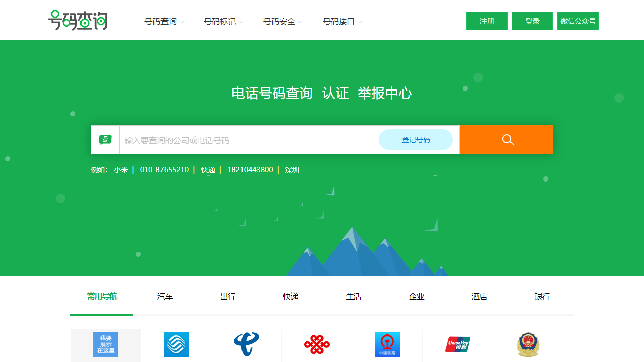Switch to the 生活 tab
The height and width of the screenshot is (362, 644).
354,296
